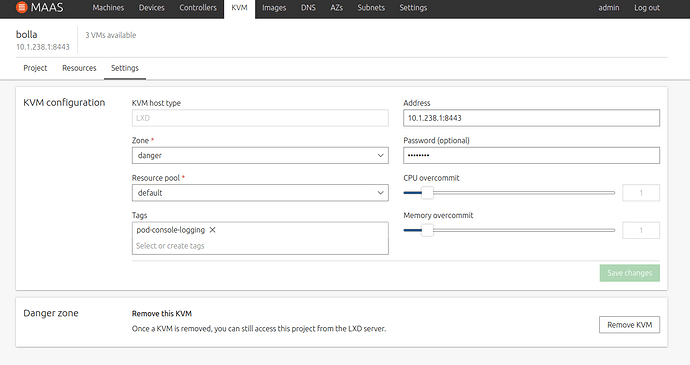Switch to the Project tab
The image size is (690, 365).
point(35,68)
